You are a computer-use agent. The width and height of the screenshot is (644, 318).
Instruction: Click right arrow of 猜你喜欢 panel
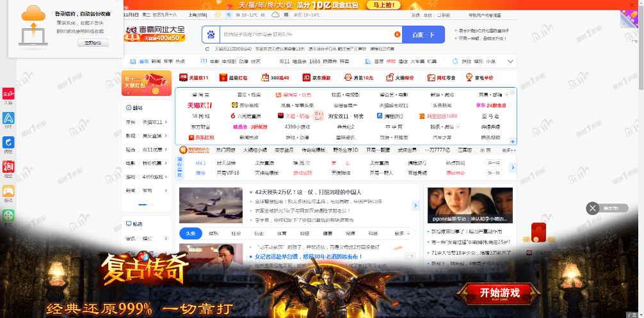coord(512,168)
